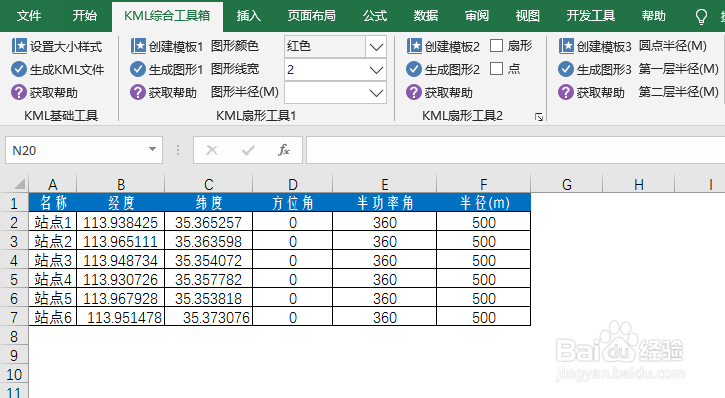Click the insert function fx icon
Image resolution: width=725 pixels, height=398 pixels.
click(x=283, y=150)
